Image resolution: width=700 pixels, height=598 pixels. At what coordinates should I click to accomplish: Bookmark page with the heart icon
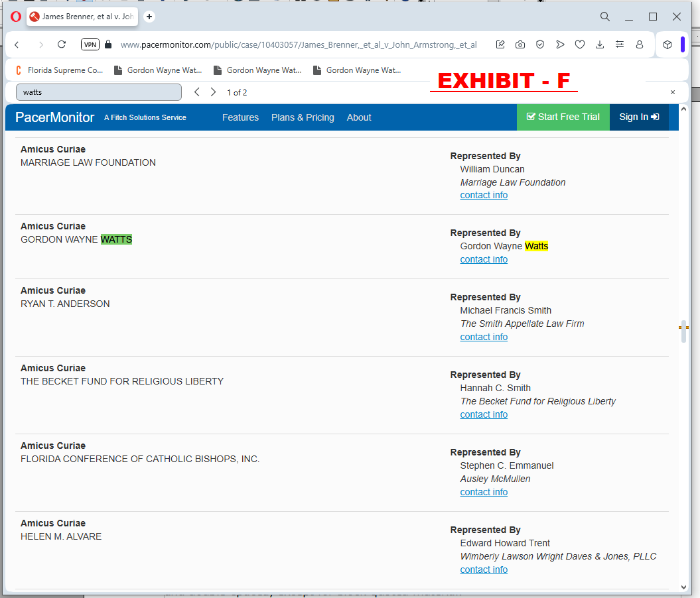(x=580, y=44)
